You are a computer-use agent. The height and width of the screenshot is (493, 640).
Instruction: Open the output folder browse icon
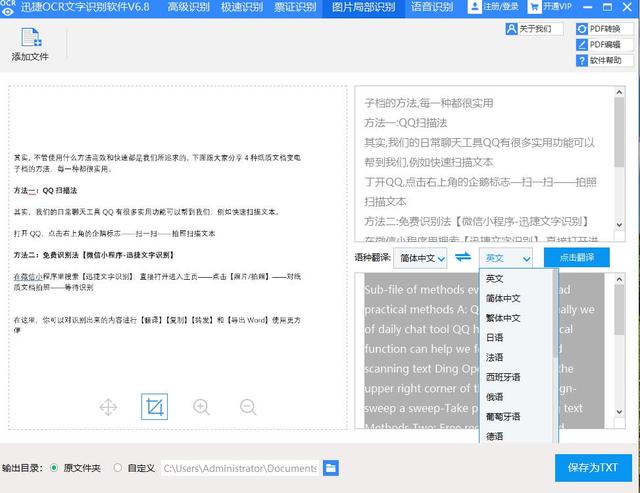click(331, 468)
